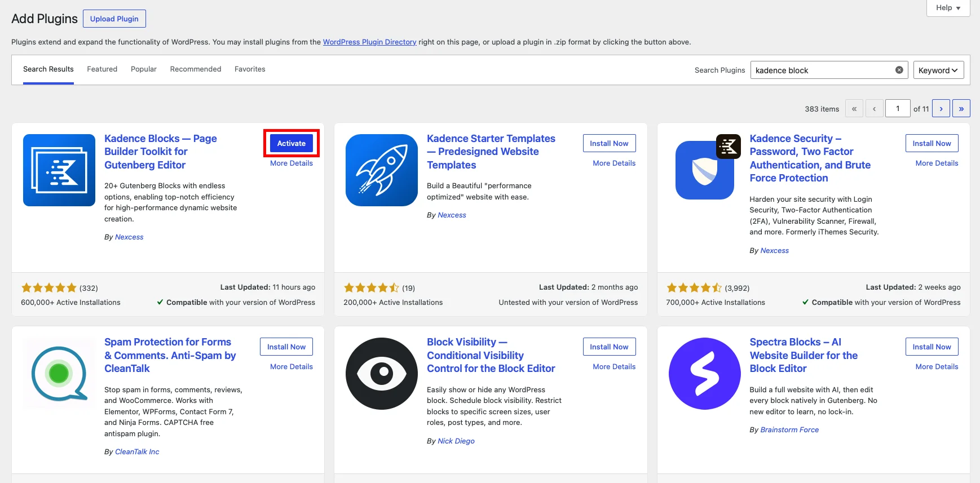View More Details for Kadence Security
Image resolution: width=980 pixels, height=483 pixels.
tap(937, 163)
